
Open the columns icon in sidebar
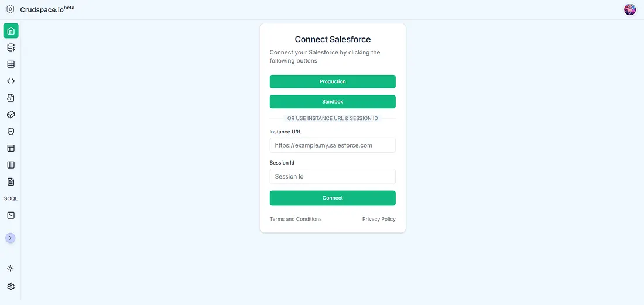[x=11, y=165]
